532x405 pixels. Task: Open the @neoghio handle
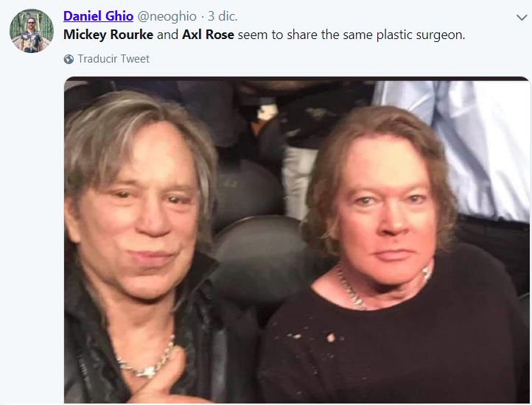point(167,16)
